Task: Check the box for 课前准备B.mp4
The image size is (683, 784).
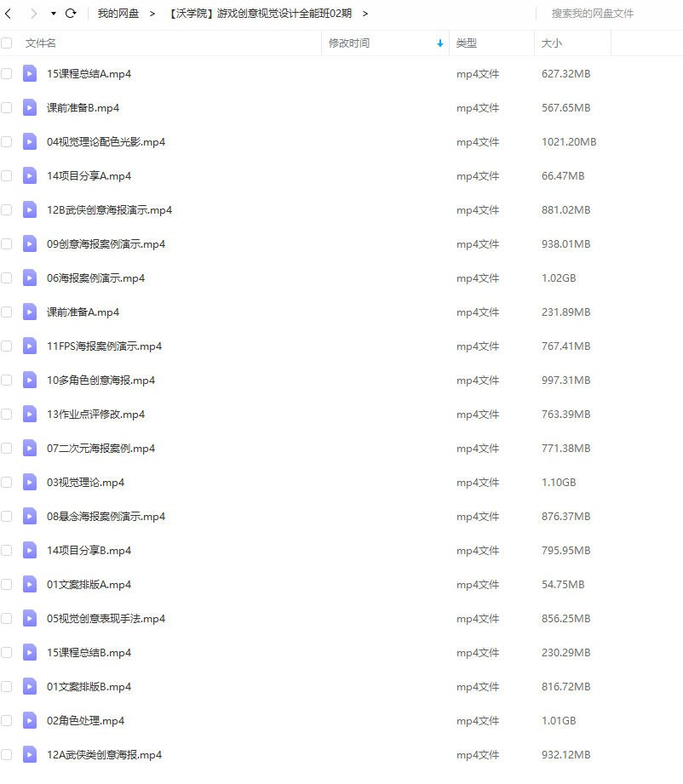Action: point(7,107)
